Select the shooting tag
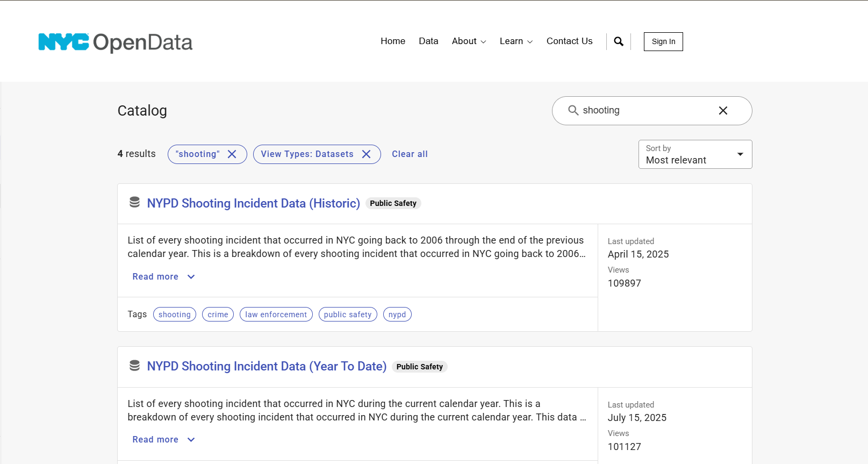 pos(175,315)
